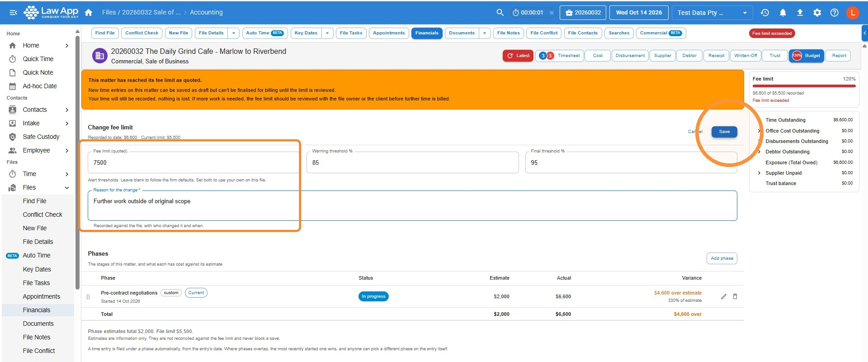This screenshot has width=868, height=362.
Task: Select the Budget tab
Action: [x=806, y=56]
